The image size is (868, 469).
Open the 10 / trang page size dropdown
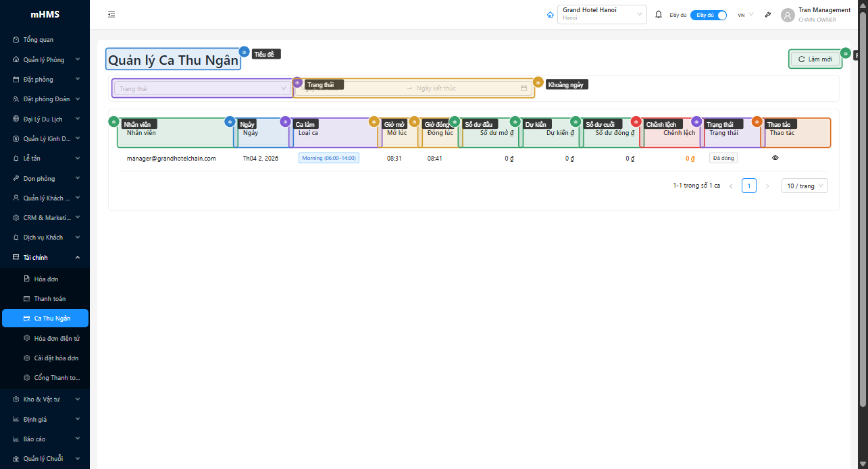tap(804, 186)
